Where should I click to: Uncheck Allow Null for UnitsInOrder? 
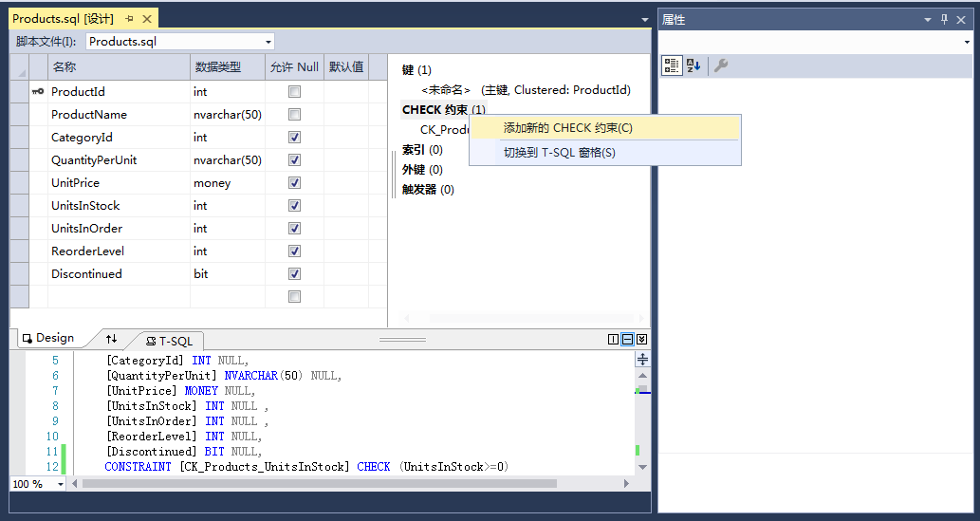[294, 229]
